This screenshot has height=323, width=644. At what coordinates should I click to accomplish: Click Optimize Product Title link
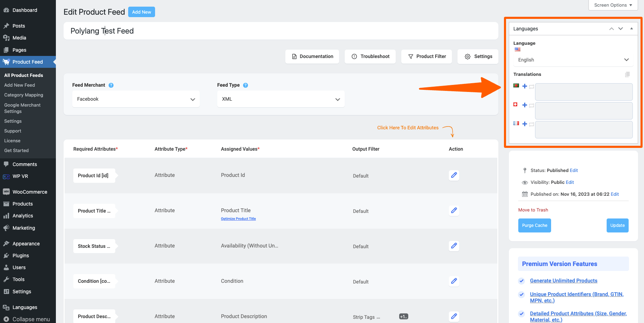pos(238,219)
